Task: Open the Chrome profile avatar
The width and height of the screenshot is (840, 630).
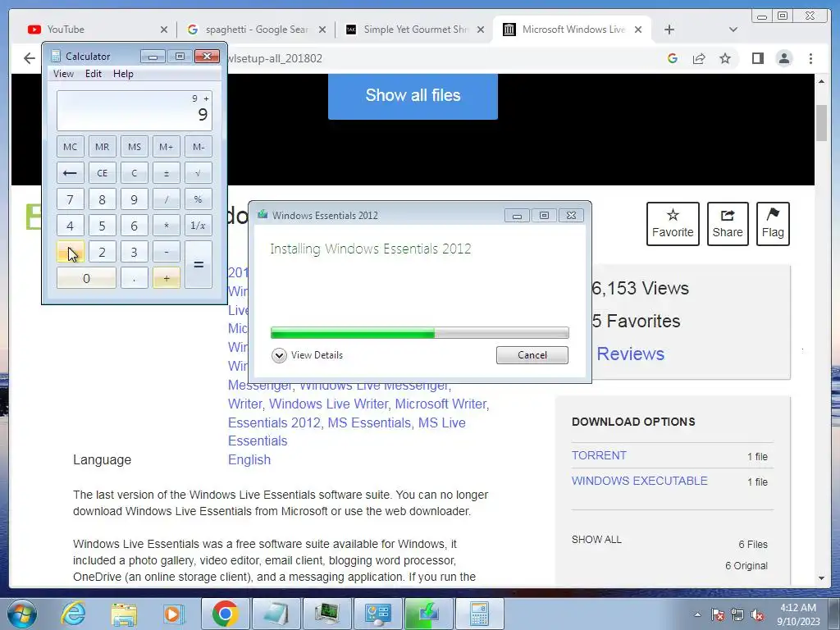Action: (783, 58)
